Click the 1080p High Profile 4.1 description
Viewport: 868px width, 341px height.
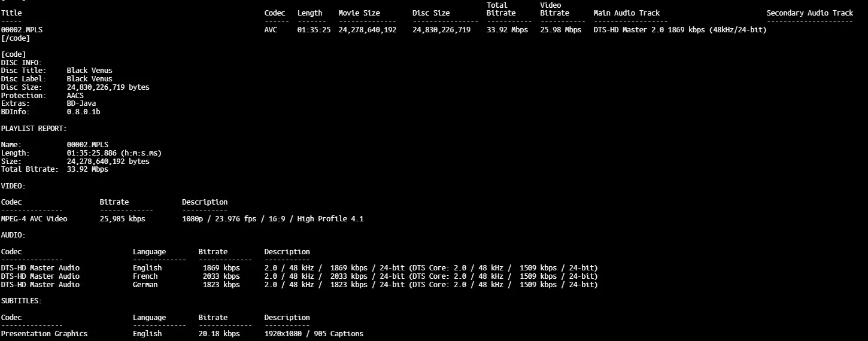272,219
